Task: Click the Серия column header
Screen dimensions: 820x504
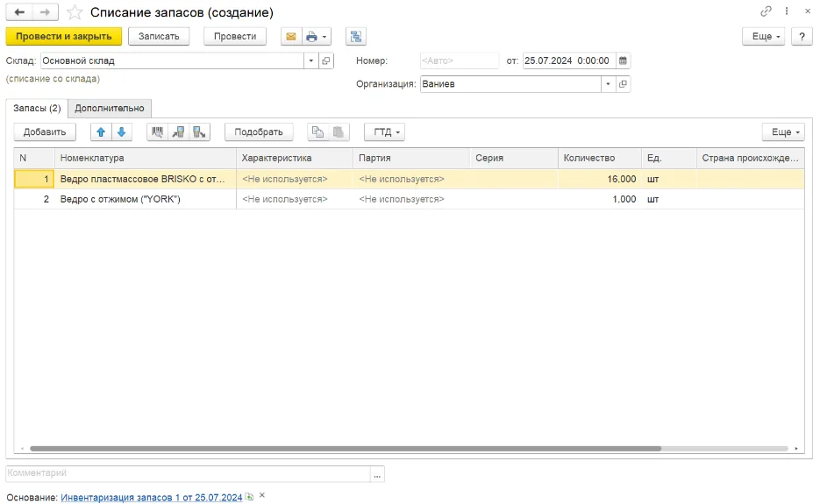Action: [514, 158]
